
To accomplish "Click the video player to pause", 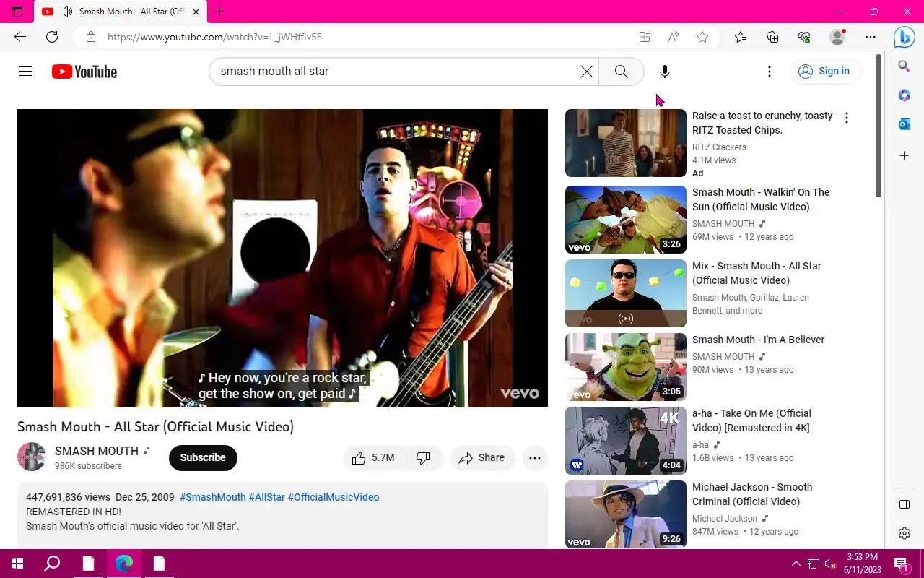I will point(282,258).
